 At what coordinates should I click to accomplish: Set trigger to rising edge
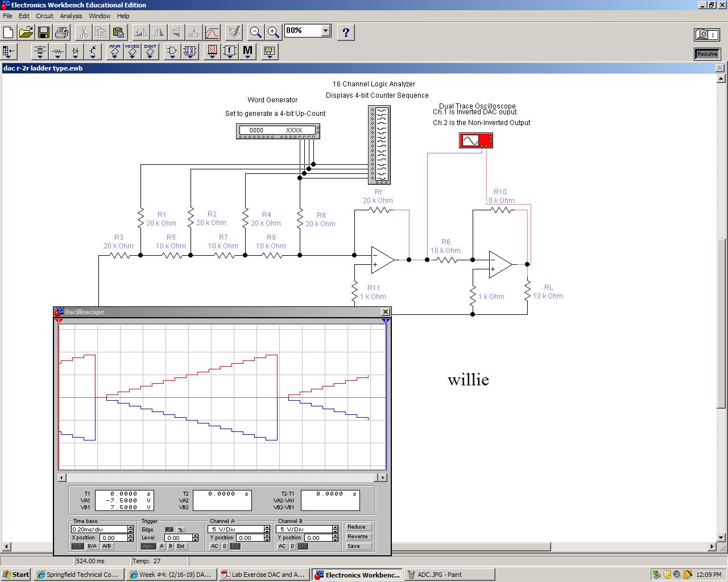click(169, 530)
